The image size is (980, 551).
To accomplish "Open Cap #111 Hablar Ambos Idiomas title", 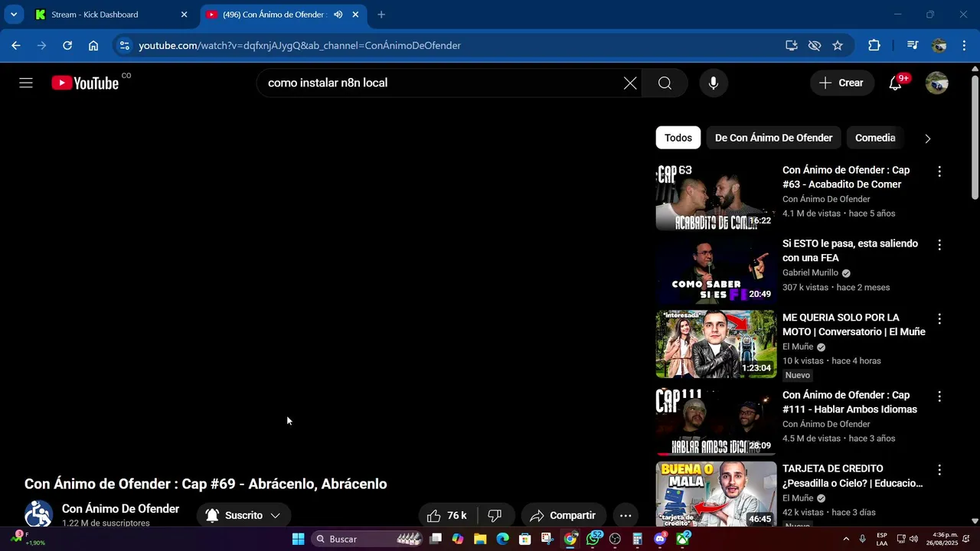I will [850, 403].
